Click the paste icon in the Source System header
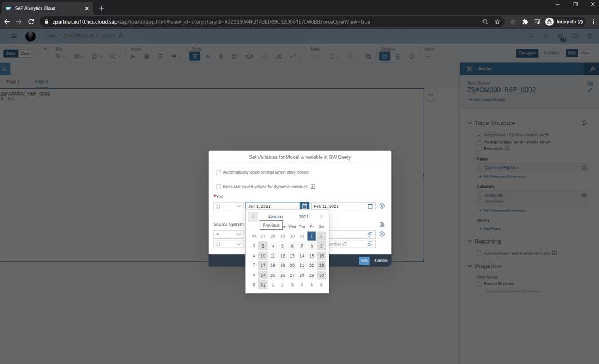Image resolution: width=599 pixels, height=364 pixels. pos(382,224)
